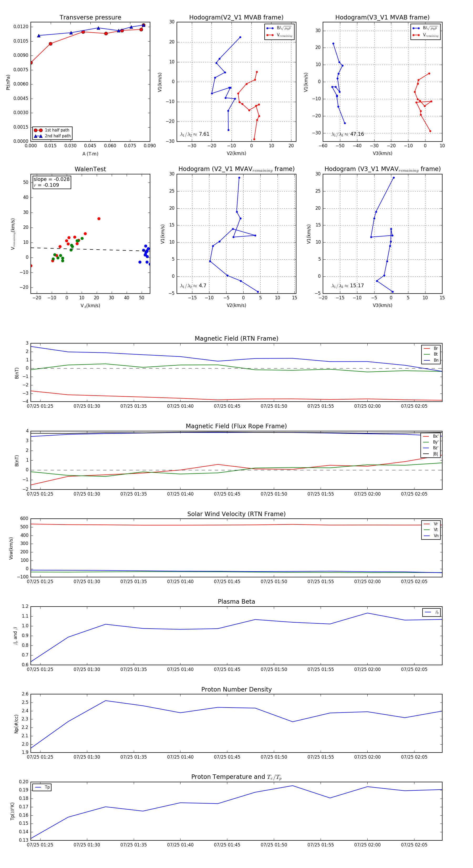The height and width of the screenshot is (868, 473).
Task: Select the "Bz'" legend entry
Action: tap(431, 448)
